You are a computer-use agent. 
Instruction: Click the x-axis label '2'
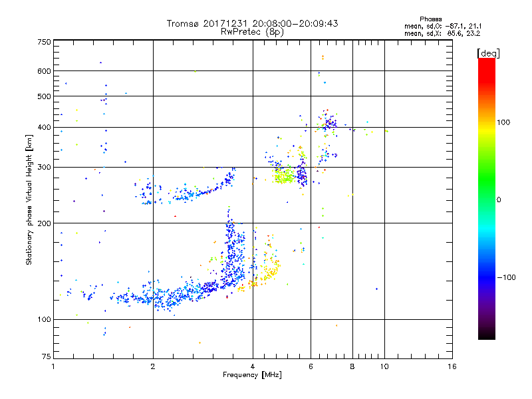[x=153, y=366]
